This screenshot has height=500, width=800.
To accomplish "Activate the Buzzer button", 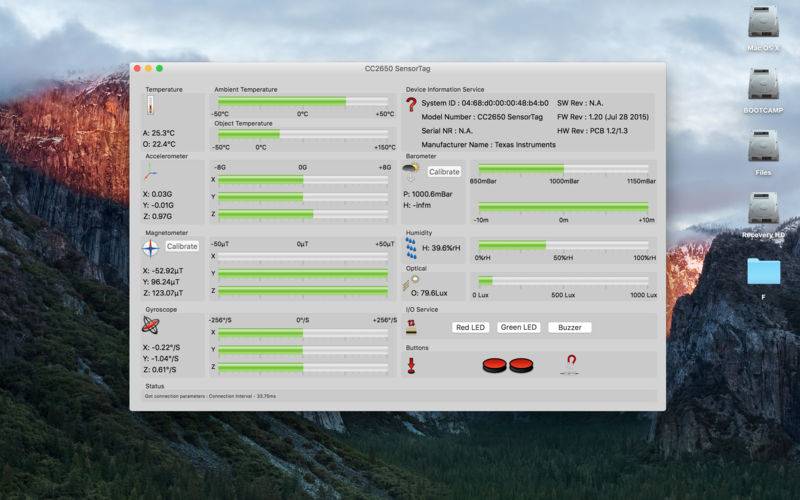I will [x=569, y=328].
